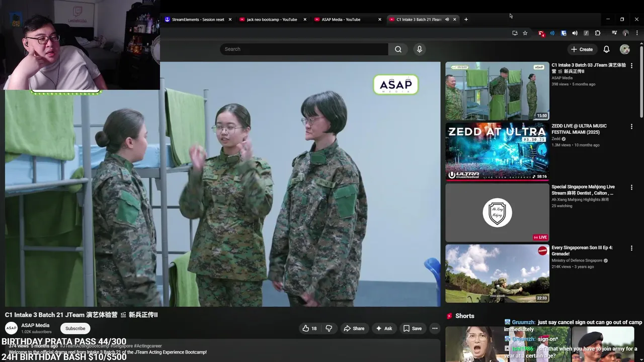Open the ASAP Media channel name link
The height and width of the screenshot is (362, 644).
(x=35, y=325)
